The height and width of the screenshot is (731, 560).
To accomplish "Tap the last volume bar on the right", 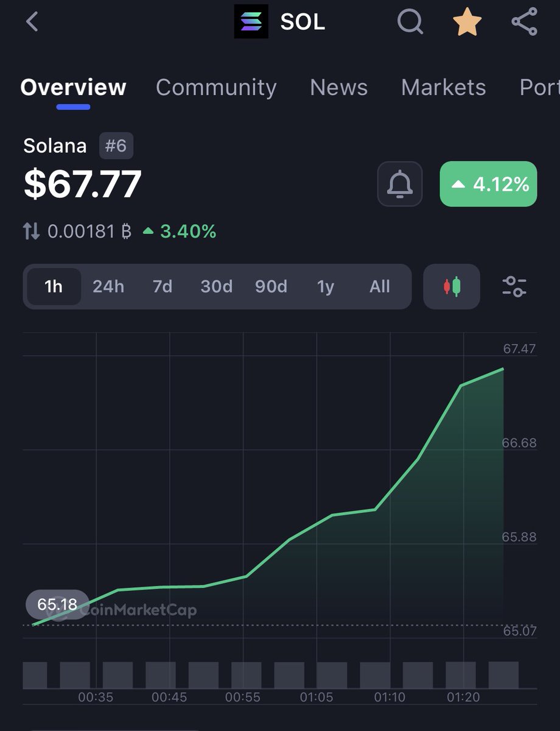I will [503, 675].
